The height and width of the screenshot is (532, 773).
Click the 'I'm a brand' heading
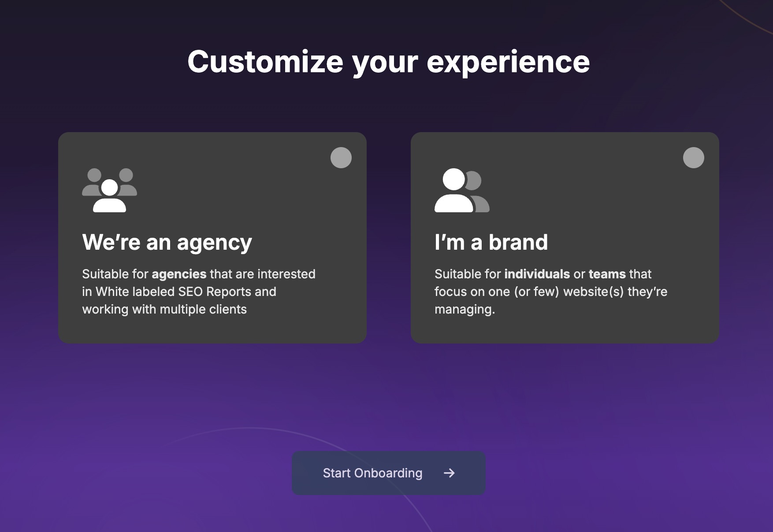pyautogui.click(x=491, y=242)
